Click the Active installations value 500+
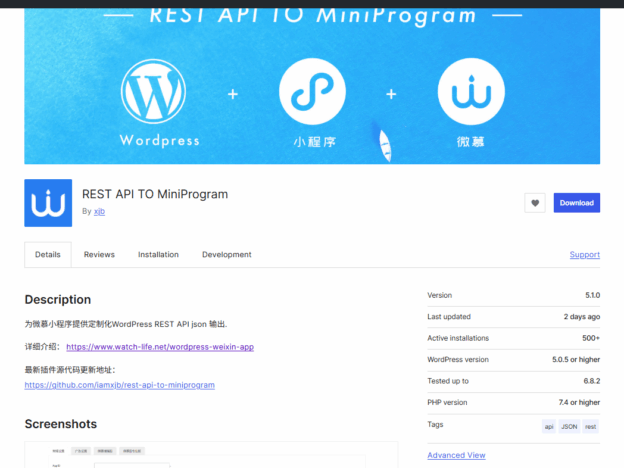The width and height of the screenshot is (624, 468). 591,338
